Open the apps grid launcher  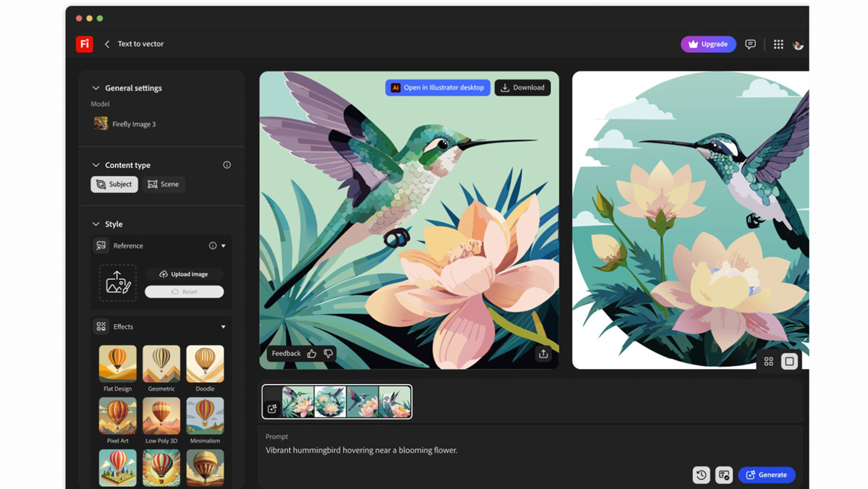click(x=778, y=44)
